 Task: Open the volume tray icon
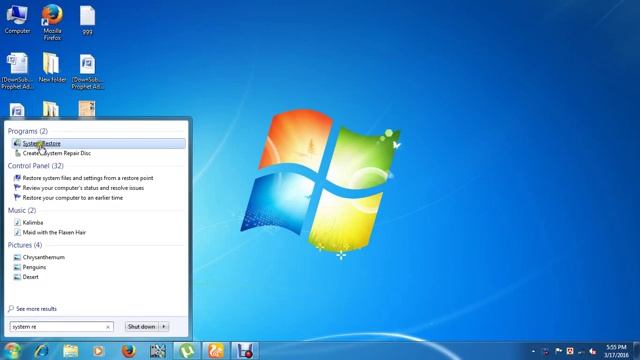coord(593,351)
